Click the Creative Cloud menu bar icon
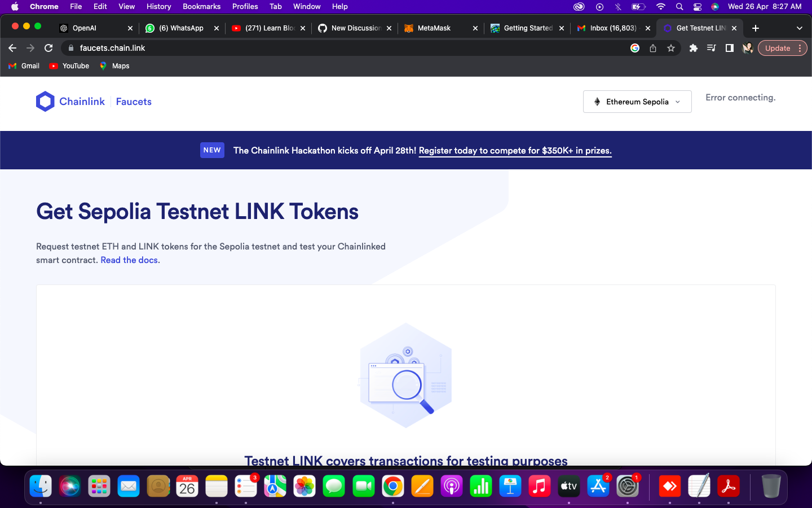The width and height of the screenshot is (812, 508). [579, 7]
